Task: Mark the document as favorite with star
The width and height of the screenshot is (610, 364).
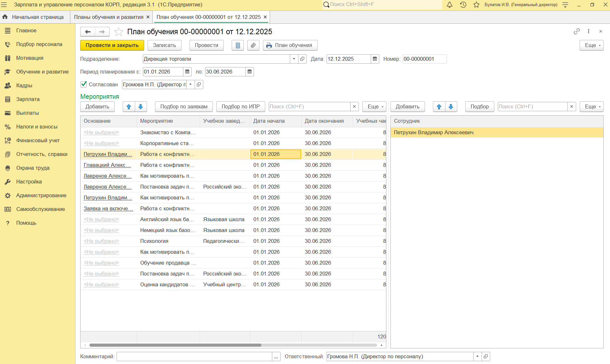Action: [x=119, y=32]
